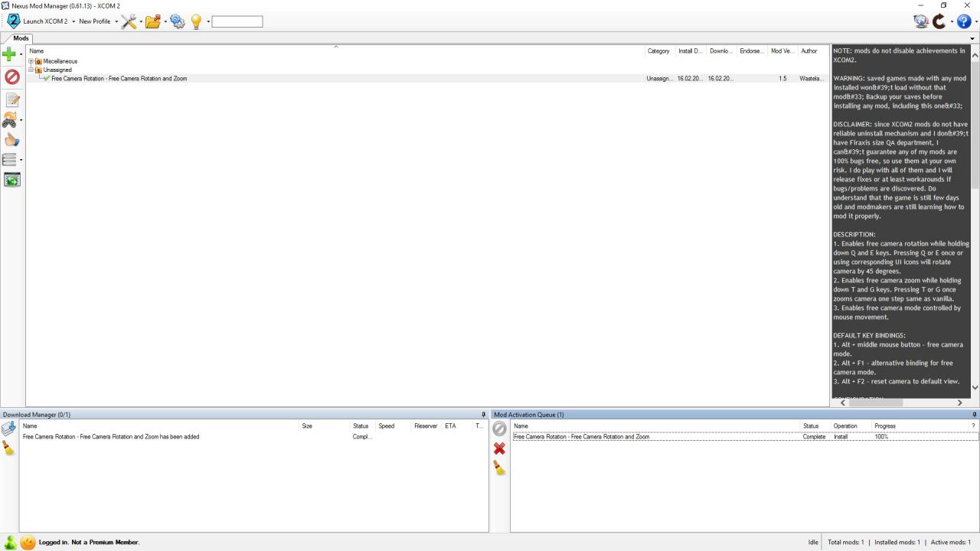Click the red X remove queue icon
Screen dimensions: 980x551
(500, 448)
